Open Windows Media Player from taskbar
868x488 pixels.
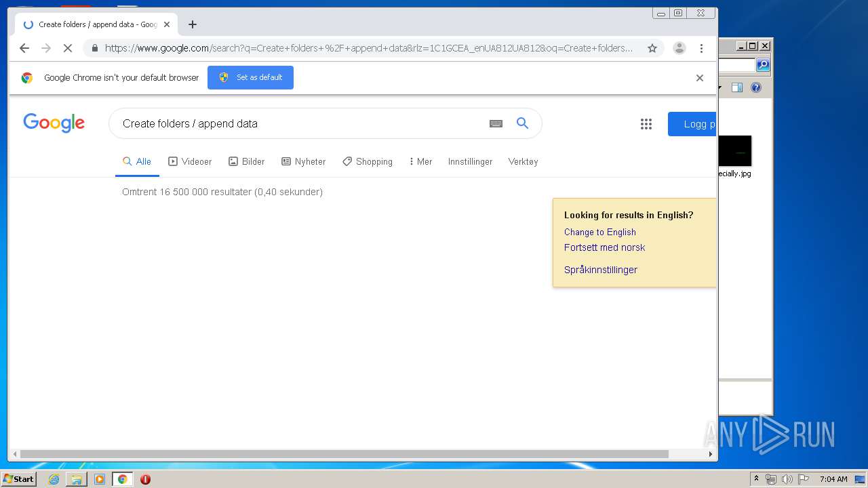click(x=100, y=479)
